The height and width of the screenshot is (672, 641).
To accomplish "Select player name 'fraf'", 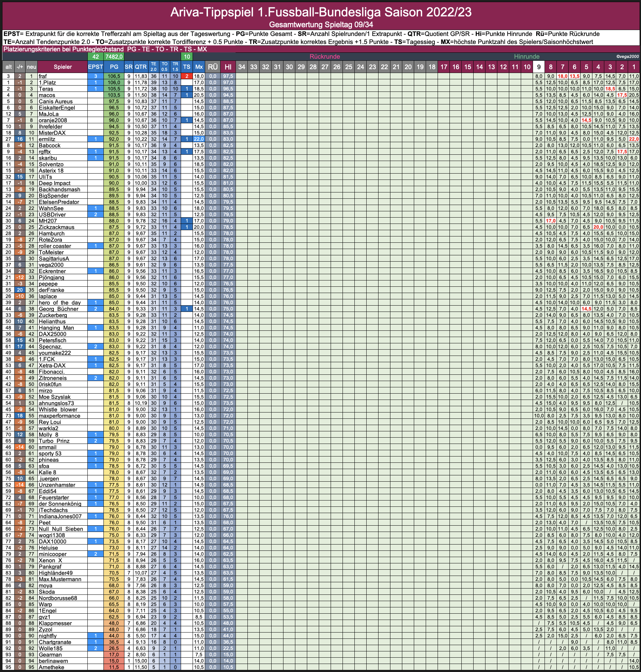I will 43,76.
